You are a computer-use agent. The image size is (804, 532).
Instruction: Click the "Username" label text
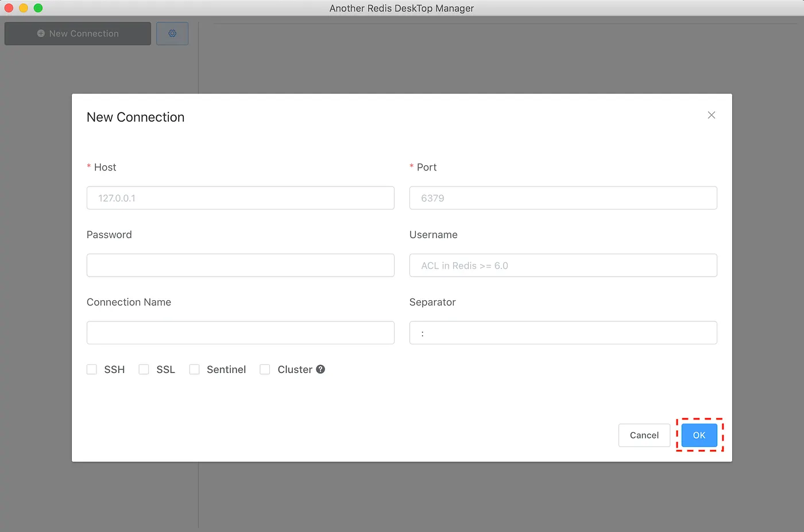tap(434, 235)
